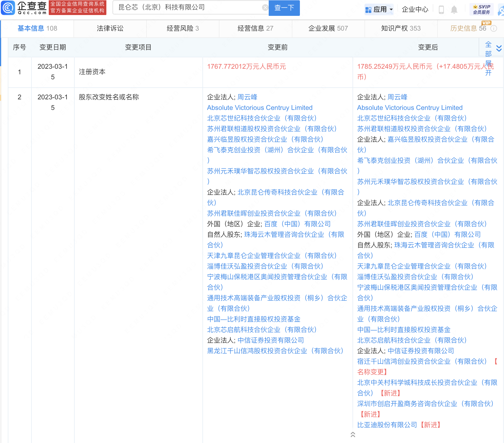The height and width of the screenshot is (443, 504).
Task: Open 宿迁千山信鸿创业投资合伙企业 link
Action: 422,361
